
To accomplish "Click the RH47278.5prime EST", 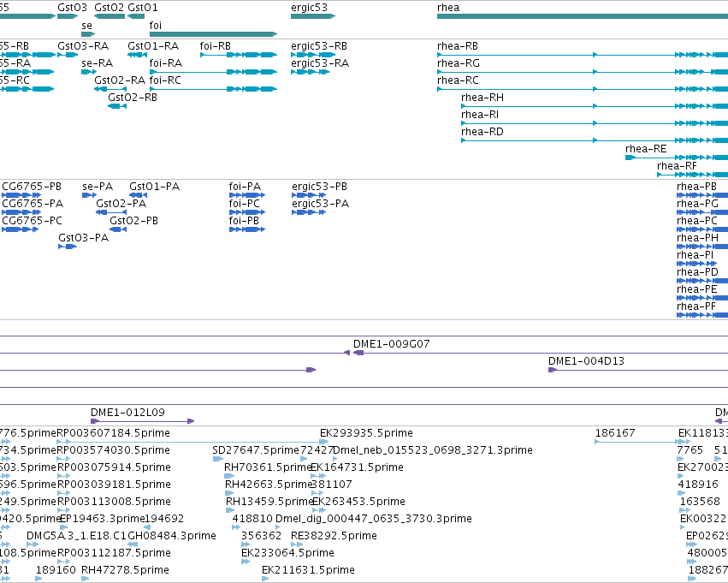I will coord(85,579).
